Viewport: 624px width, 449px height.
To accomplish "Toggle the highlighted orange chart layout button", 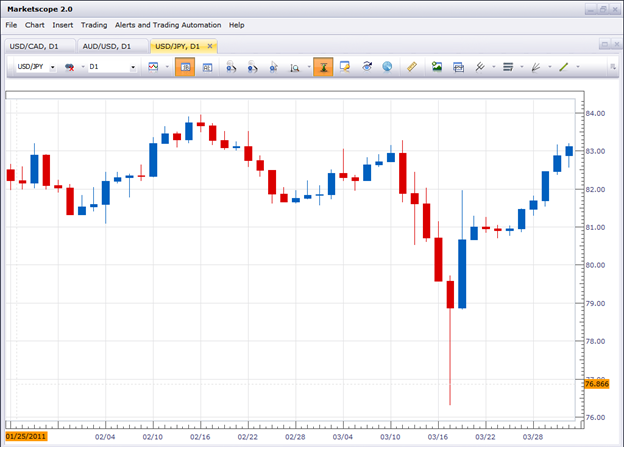I will tap(185, 67).
